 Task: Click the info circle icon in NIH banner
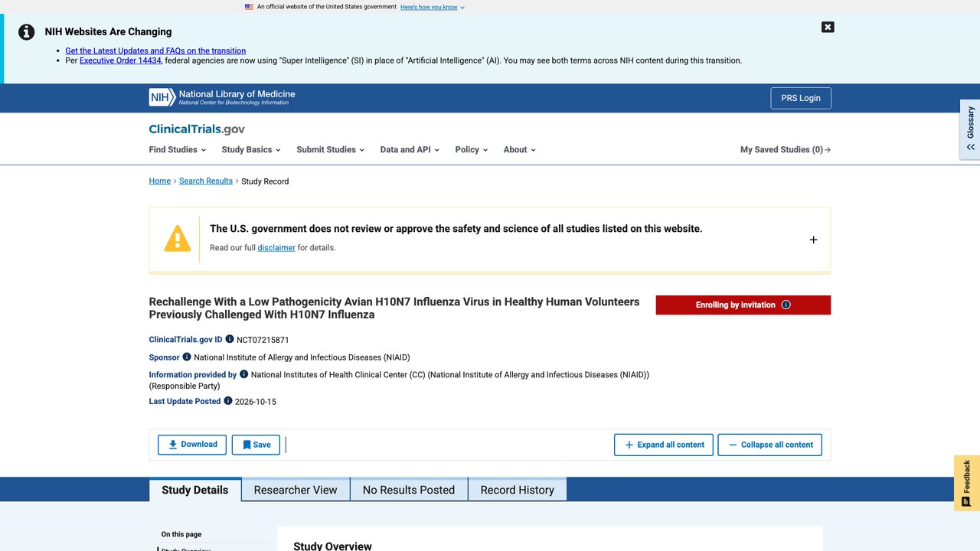[27, 32]
